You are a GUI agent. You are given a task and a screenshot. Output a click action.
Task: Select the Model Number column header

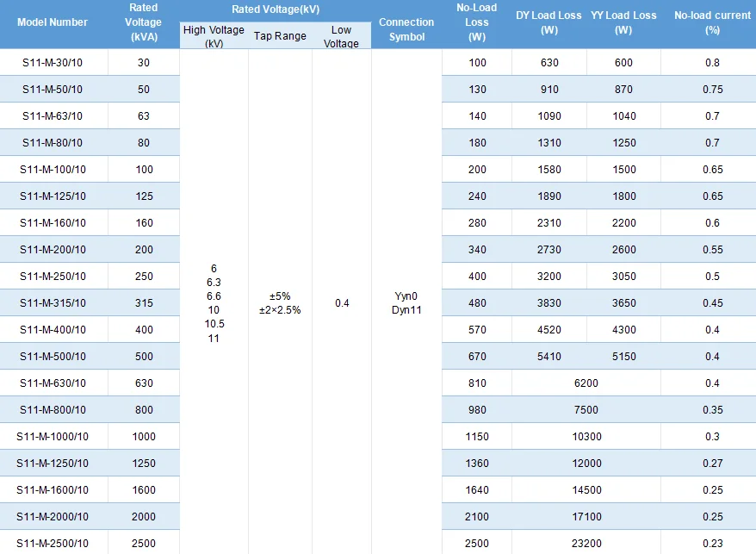point(53,22)
